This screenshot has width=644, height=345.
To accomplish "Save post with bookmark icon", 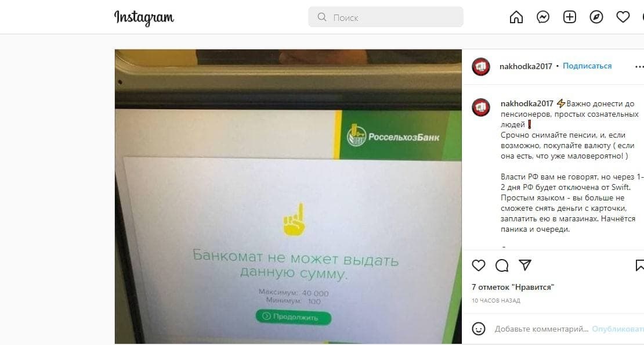I will point(639,265).
